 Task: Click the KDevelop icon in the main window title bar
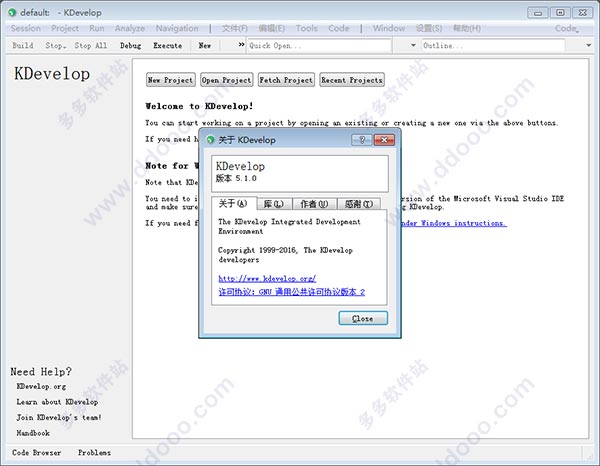12,13
